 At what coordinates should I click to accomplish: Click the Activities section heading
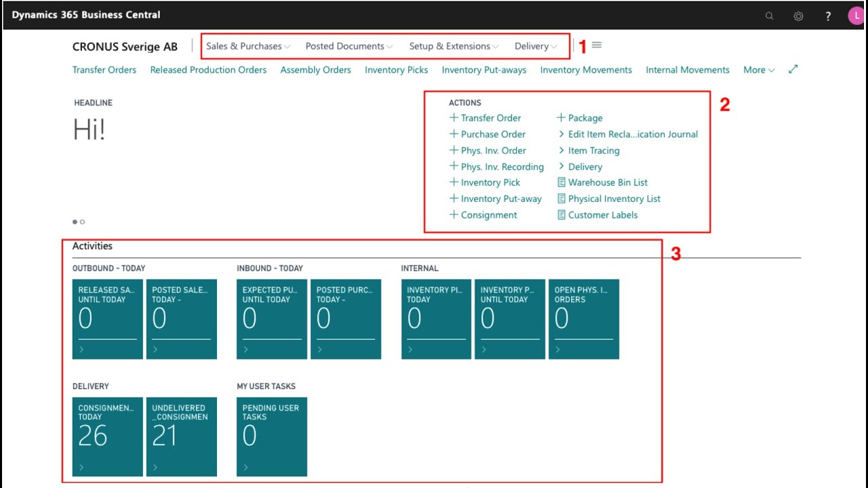click(92, 246)
